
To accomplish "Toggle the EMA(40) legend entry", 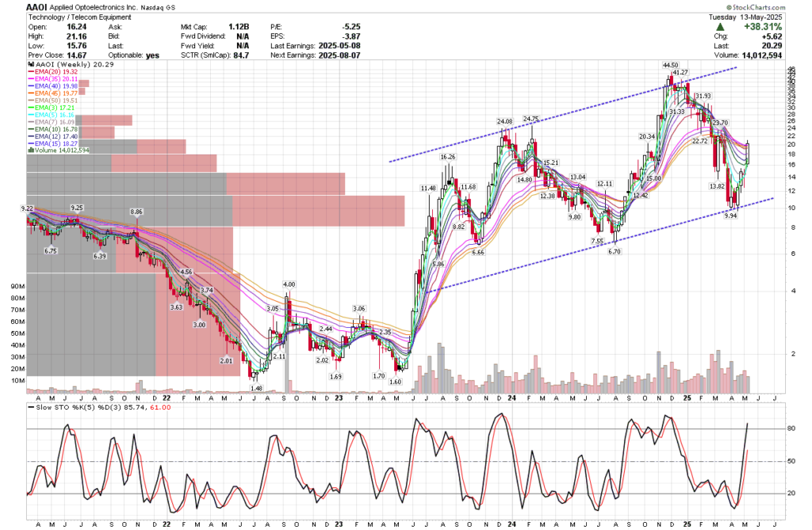I will (x=56, y=86).
